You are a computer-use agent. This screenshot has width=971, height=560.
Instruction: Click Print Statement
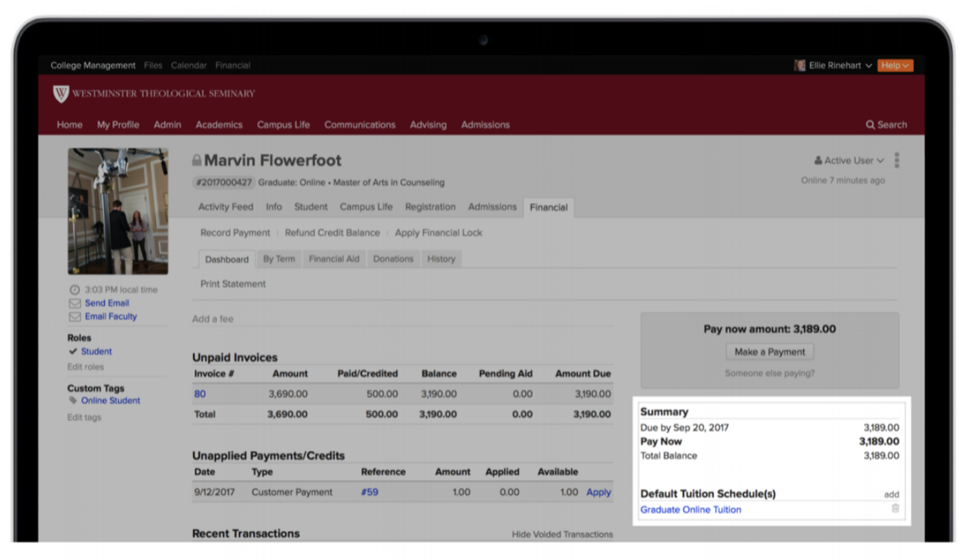pos(233,284)
